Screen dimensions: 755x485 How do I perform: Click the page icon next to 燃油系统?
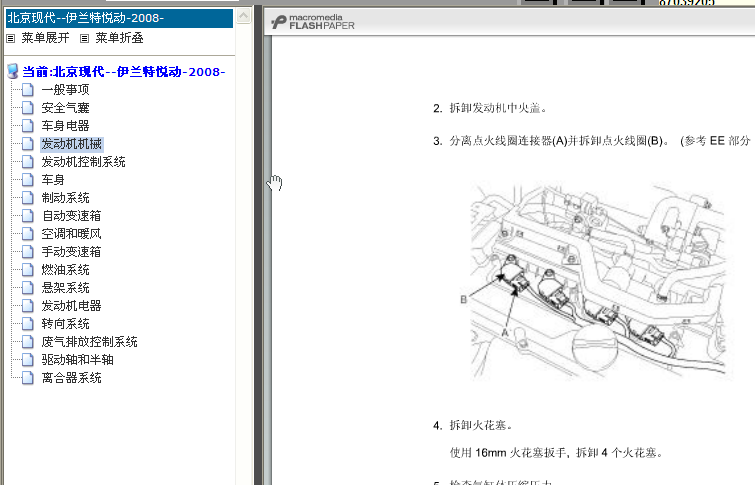pyautogui.click(x=28, y=270)
